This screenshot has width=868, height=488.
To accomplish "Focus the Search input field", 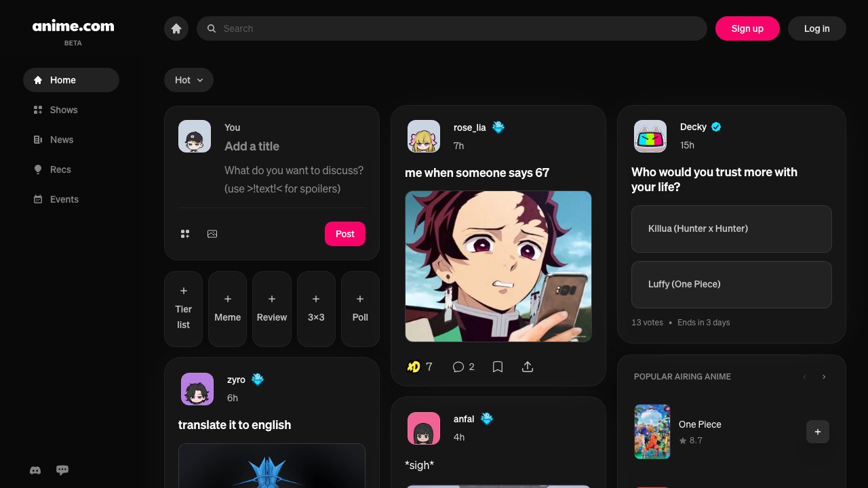I will pyautogui.click(x=452, y=28).
